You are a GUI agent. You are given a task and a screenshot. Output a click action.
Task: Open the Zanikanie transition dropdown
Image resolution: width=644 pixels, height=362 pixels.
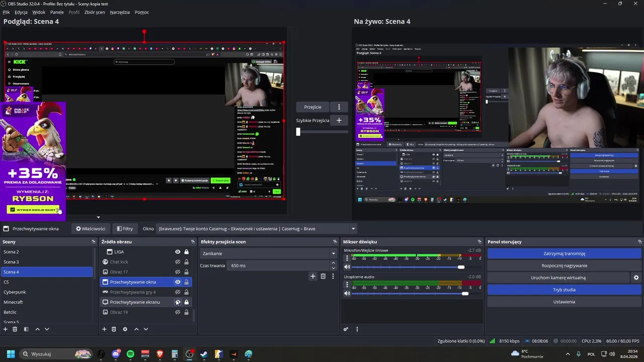pos(268,253)
